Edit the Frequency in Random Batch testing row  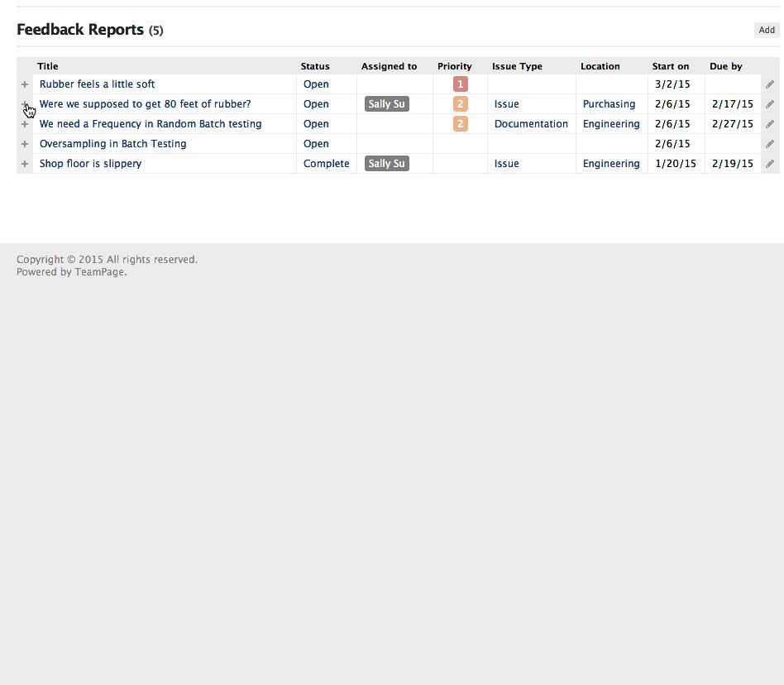(770, 124)
